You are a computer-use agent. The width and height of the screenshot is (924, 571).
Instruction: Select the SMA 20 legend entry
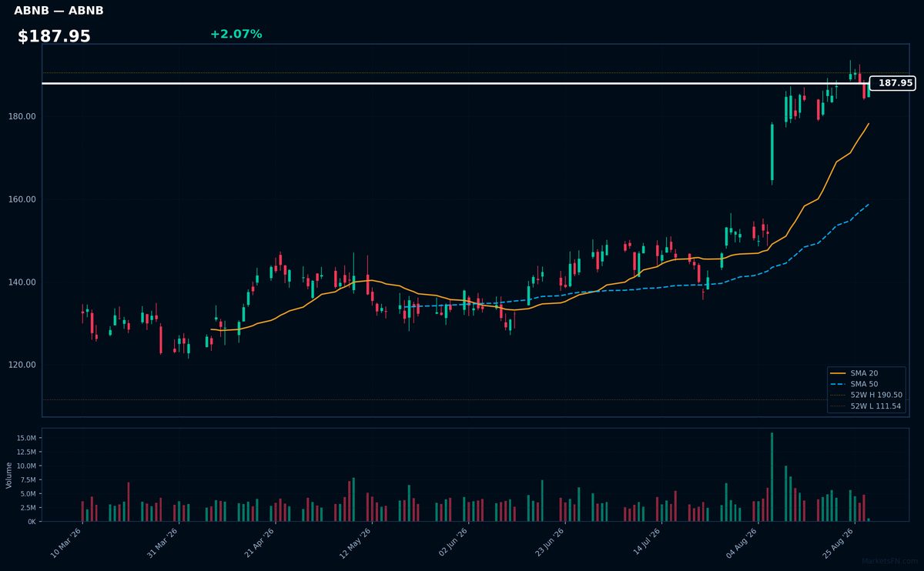click(x=866, y=373)
